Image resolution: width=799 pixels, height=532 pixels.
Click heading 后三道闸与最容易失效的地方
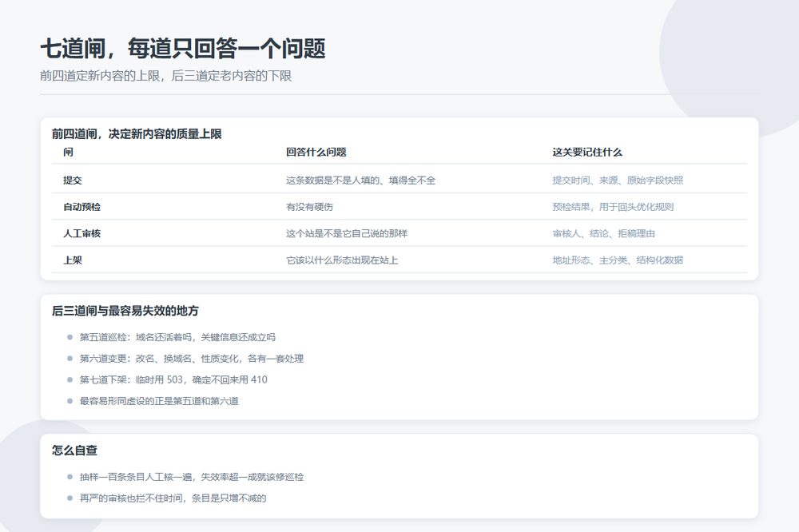point(125,310)
